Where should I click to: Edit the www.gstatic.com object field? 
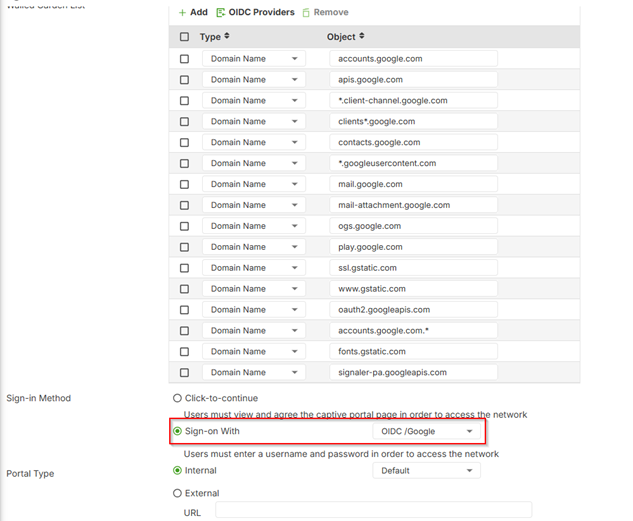coord(413,289)
